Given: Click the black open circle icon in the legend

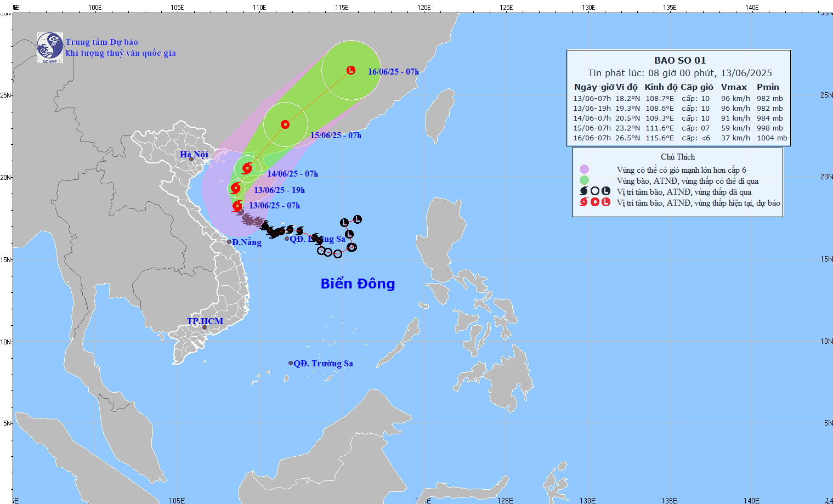Looking at the screenshot, I should [595, 191].
